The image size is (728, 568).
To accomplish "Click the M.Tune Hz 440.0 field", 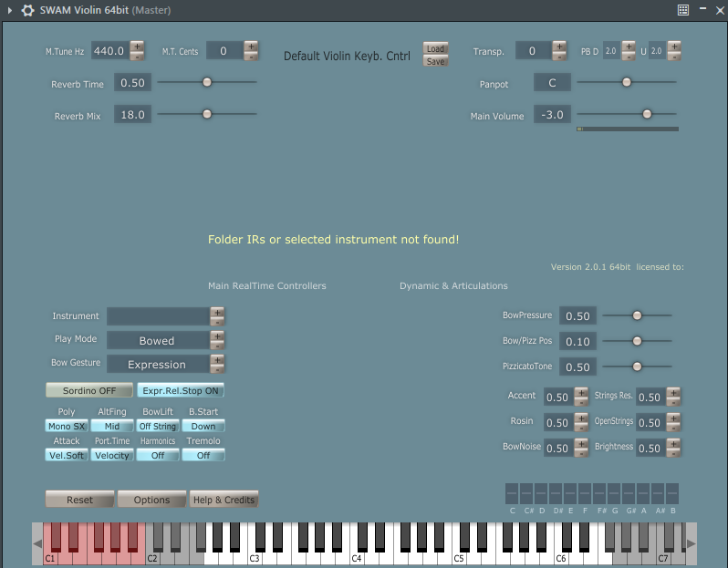I will point(109,51).
